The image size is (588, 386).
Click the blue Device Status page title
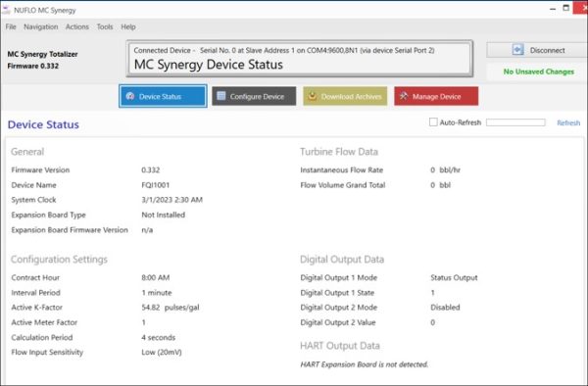[43, 124]
